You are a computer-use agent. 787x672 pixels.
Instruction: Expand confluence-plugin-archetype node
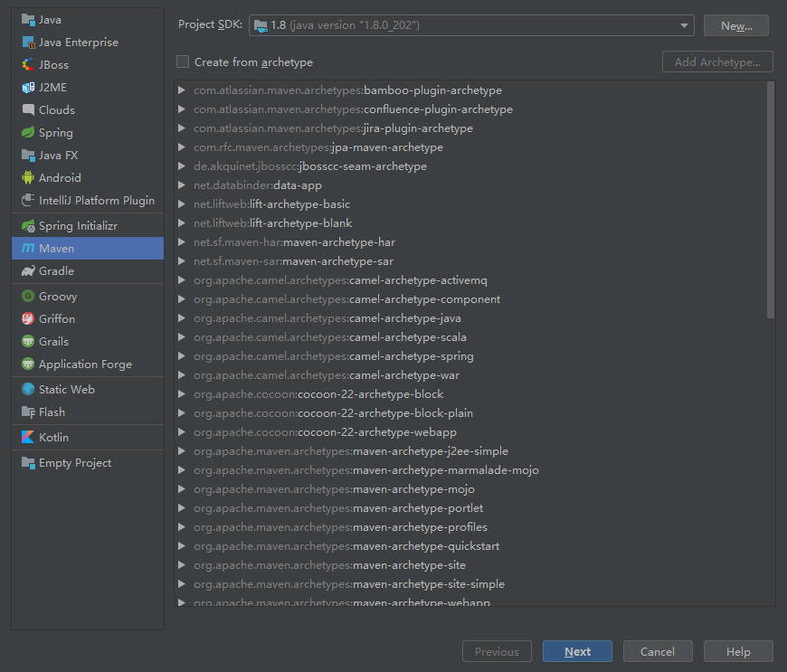click(x=182, y=109)
